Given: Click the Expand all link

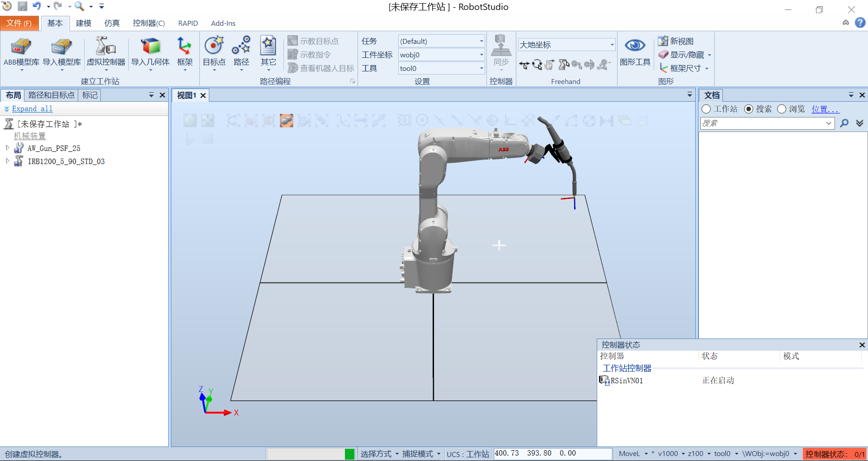Looking at the screenshot, I should [32, 108].
